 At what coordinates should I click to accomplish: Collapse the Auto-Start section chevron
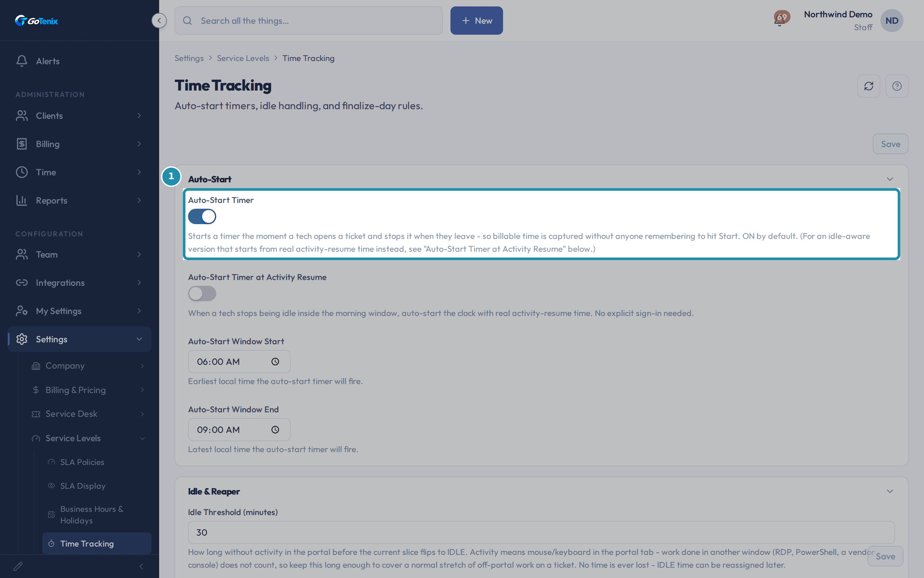(890, 179)
